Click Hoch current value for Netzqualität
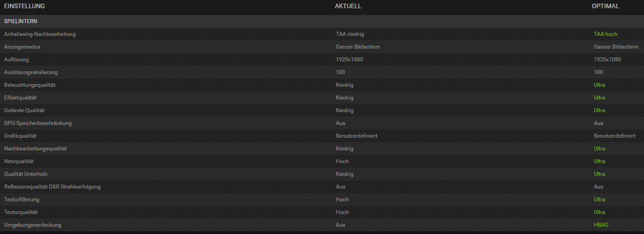 (342, 161)
